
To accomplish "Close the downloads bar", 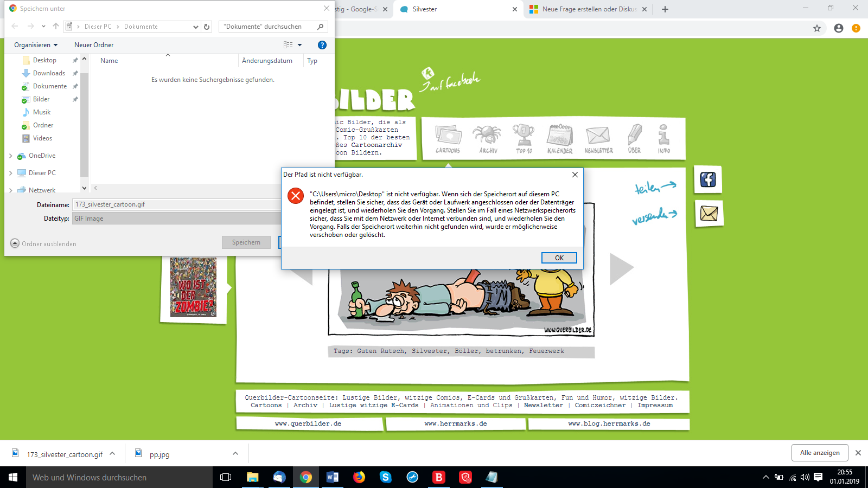I will pos(858,453).
